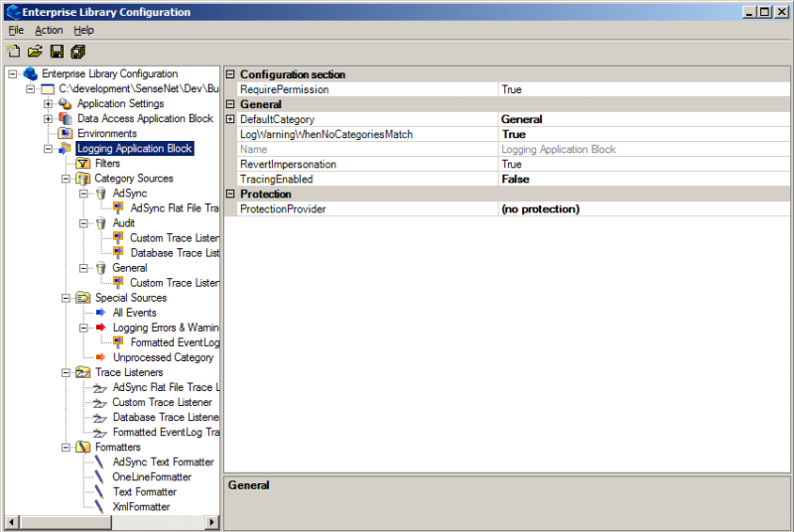
Task: Click the XmlFormatter pen icon
Action: 100,506
